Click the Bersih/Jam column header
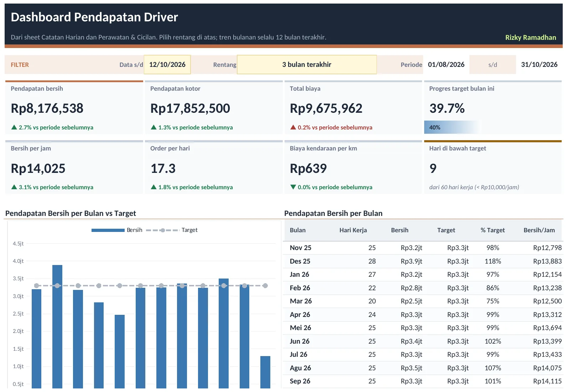This screenshot has height=392, width=567. [x=539, y=230]
